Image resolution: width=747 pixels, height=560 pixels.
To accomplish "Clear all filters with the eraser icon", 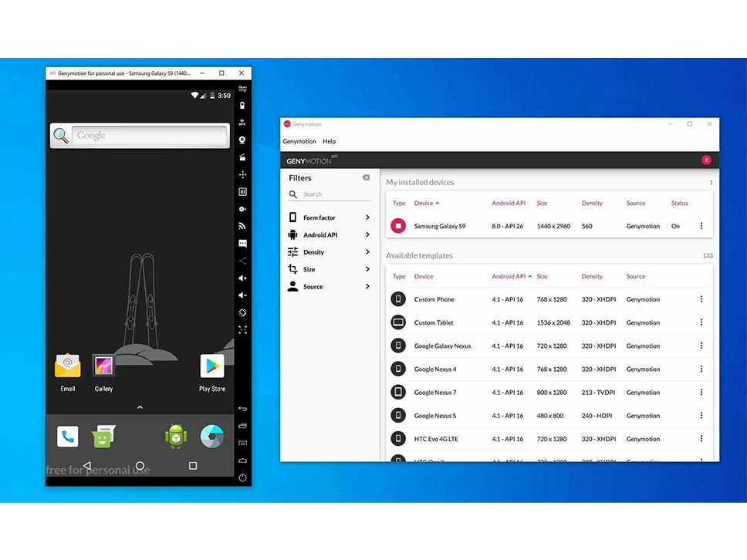I will pos(366,177).
